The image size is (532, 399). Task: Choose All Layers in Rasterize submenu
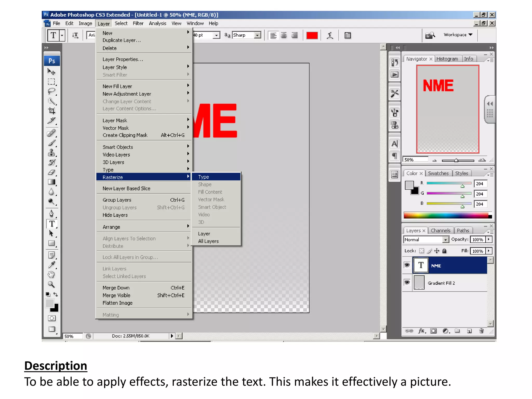tap(216, 241)
